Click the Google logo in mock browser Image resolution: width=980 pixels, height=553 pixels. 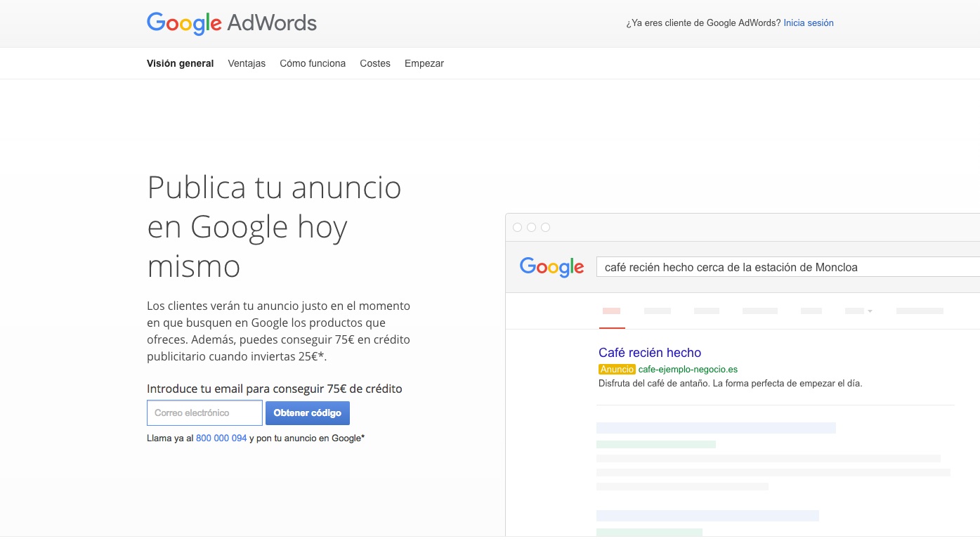[551, 268]
